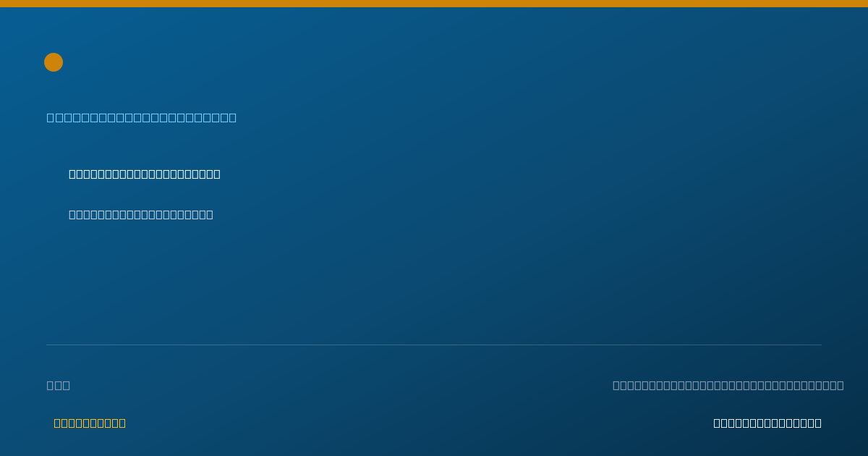
Task: Click the first glyph of the long gray footer line
Action: [616, 385]
